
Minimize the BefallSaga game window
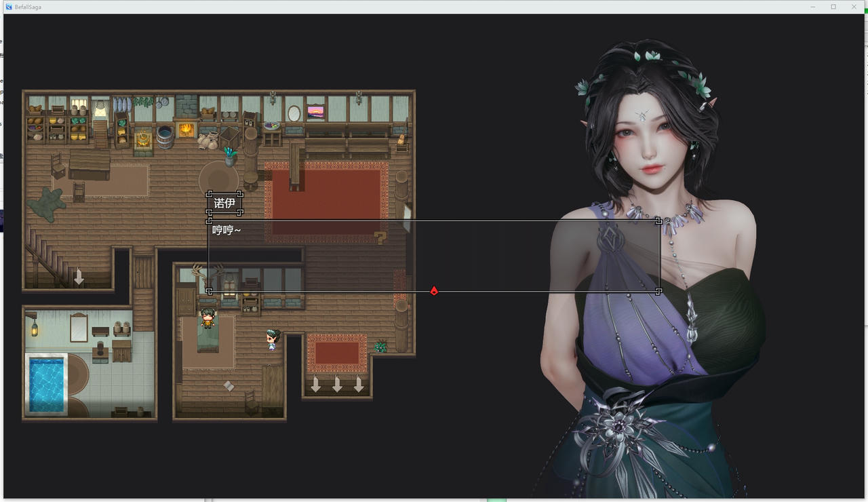(812, 6)
